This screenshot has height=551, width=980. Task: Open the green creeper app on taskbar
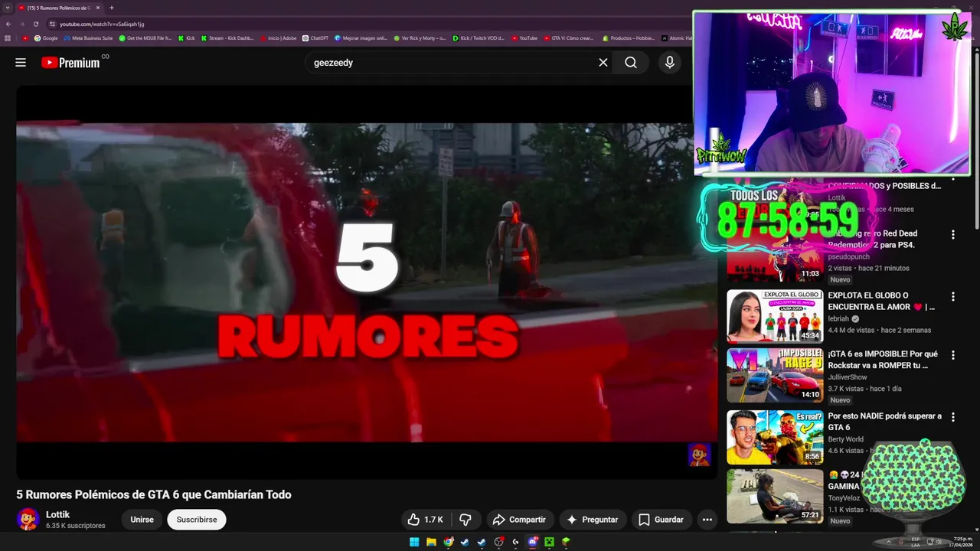(x=549, y=542)
